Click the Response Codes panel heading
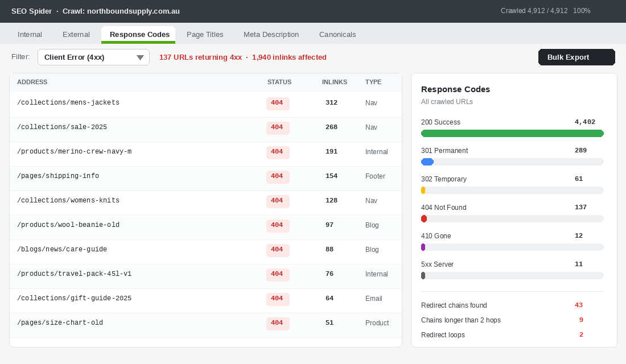Image resolution: width=626 pixels, height=364 pixels. (455, 89)
